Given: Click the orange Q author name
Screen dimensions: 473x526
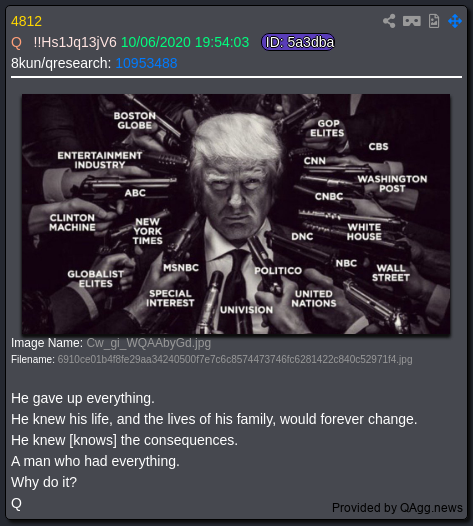Looking at the screenshot, I should [x=16, y=43].
